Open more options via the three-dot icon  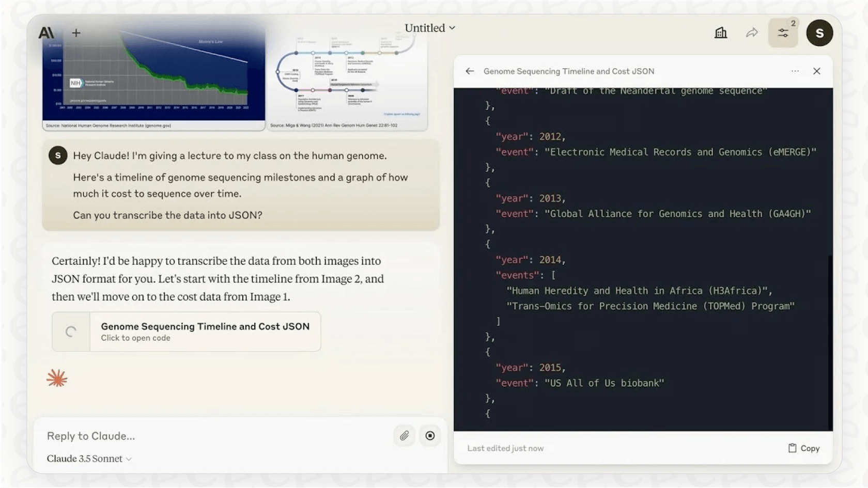pos(795,71)
